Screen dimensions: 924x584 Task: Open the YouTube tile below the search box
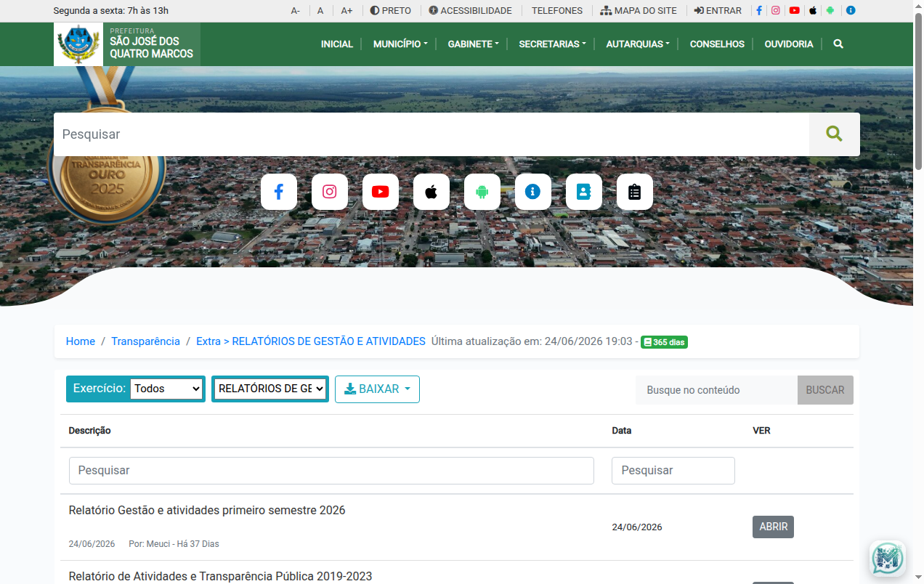click(381, 192)
